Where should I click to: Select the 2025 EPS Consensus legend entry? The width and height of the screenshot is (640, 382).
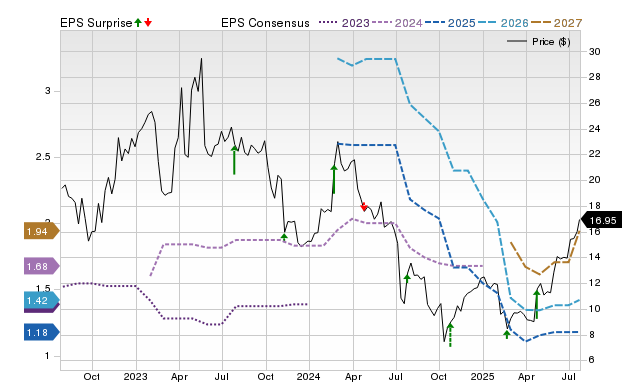coord(450,23)
